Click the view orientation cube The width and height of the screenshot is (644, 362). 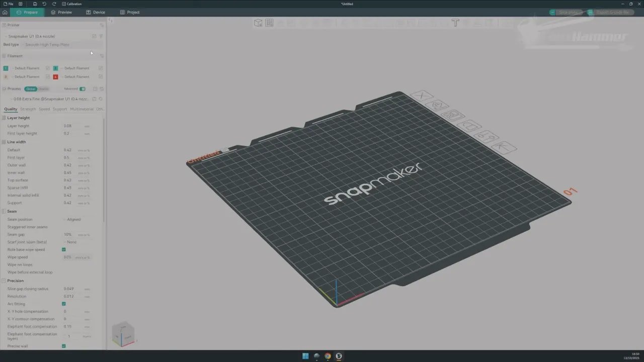coord(123,334)
